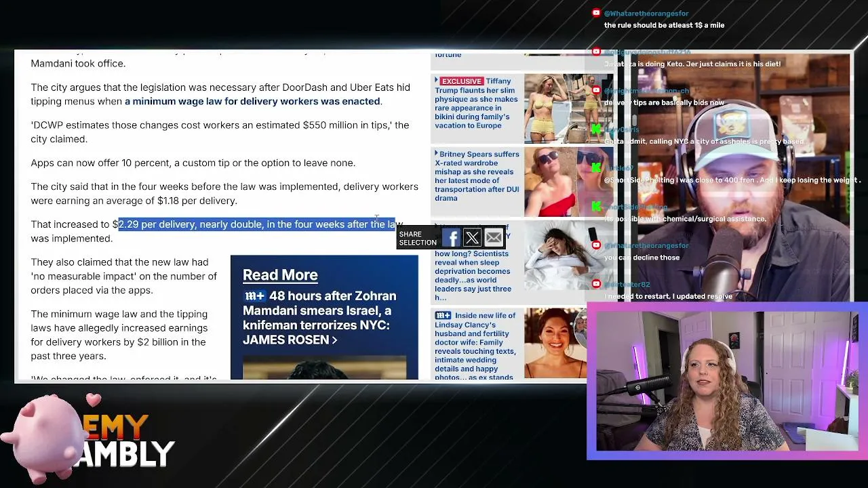Share the selected text on X

click(x=472, y=238)
